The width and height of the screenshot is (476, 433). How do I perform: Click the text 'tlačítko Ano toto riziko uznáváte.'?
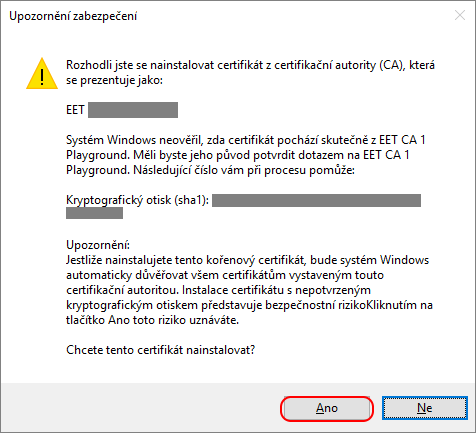point(152,320)
